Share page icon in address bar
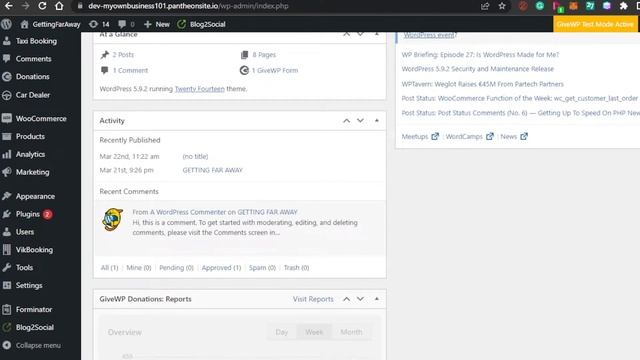This screenshot has width=640, height=360. pos(485,6)
